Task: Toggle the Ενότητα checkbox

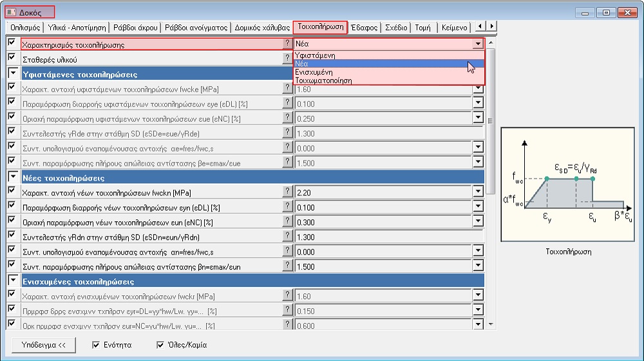Action: (97, 345)
